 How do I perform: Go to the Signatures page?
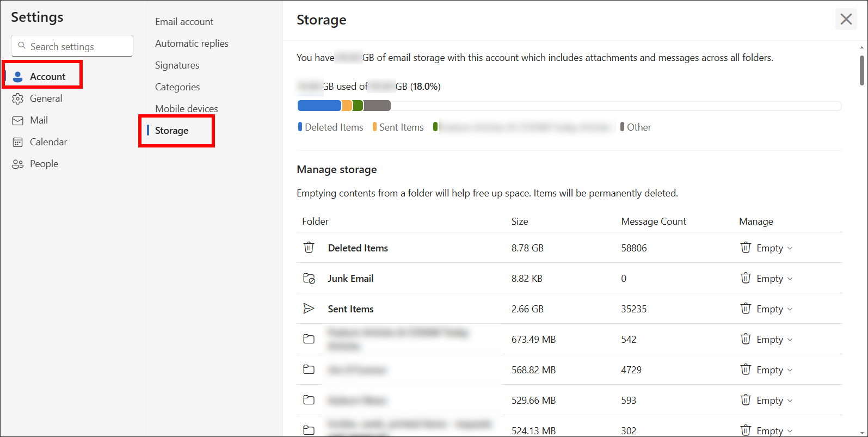(177, 65)
